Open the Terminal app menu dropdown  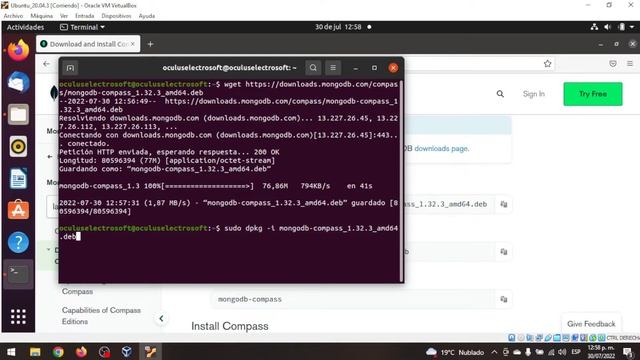(82, 27)
